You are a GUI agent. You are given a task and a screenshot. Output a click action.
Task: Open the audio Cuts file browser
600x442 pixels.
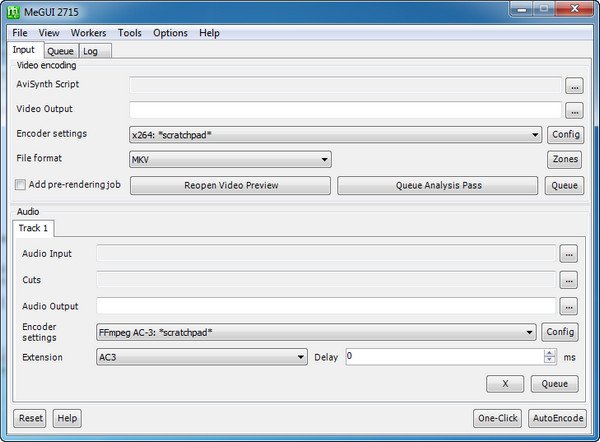point(569,281)
